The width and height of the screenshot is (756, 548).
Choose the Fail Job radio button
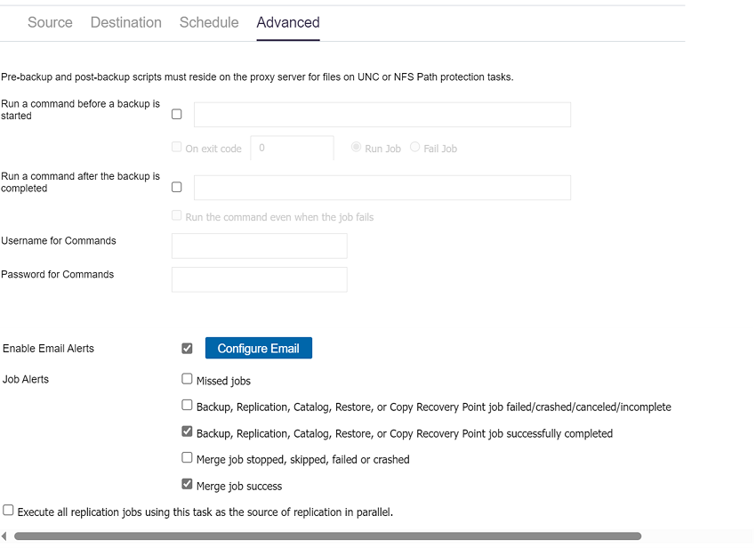(415, 148)
